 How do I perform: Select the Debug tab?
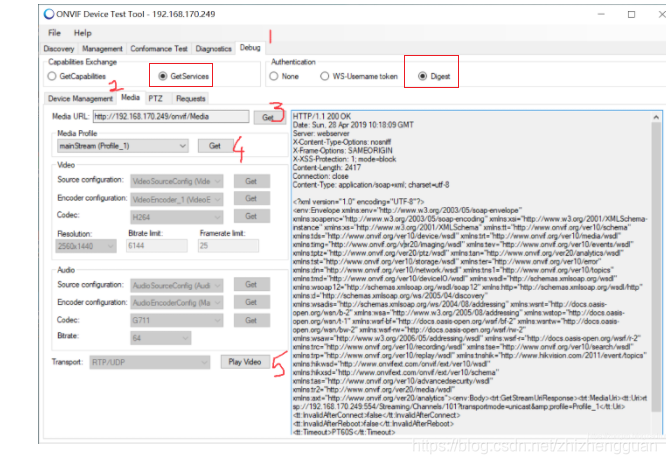250,48
